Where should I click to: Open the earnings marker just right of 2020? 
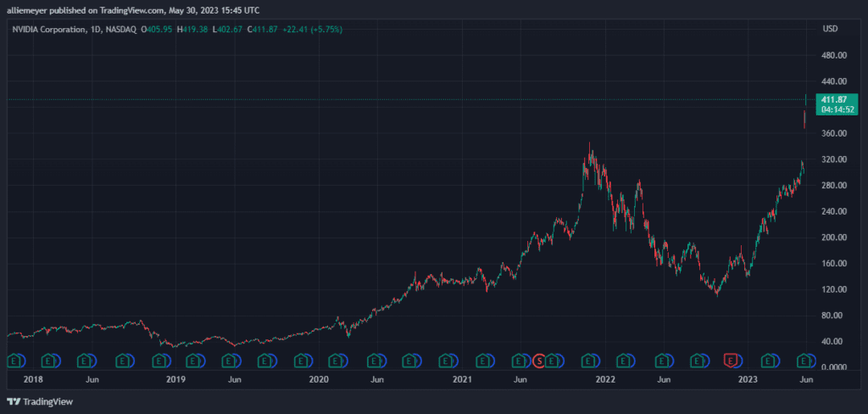coord(336,361)
